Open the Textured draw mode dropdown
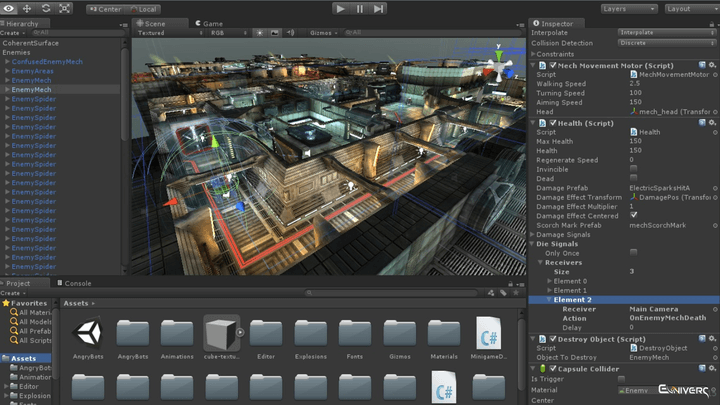 (169, 33)
